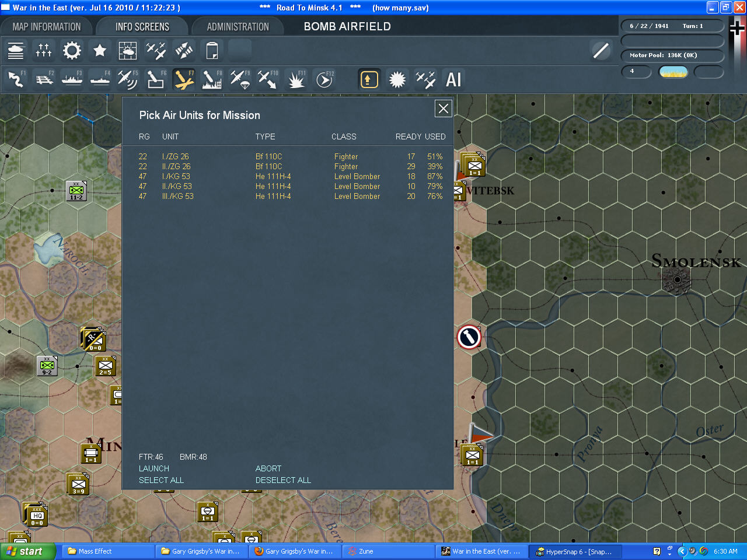Click the star victory screen icon
Image resolution: width=747 pixels, height=560 pixels.
click(x=100, y=51)
